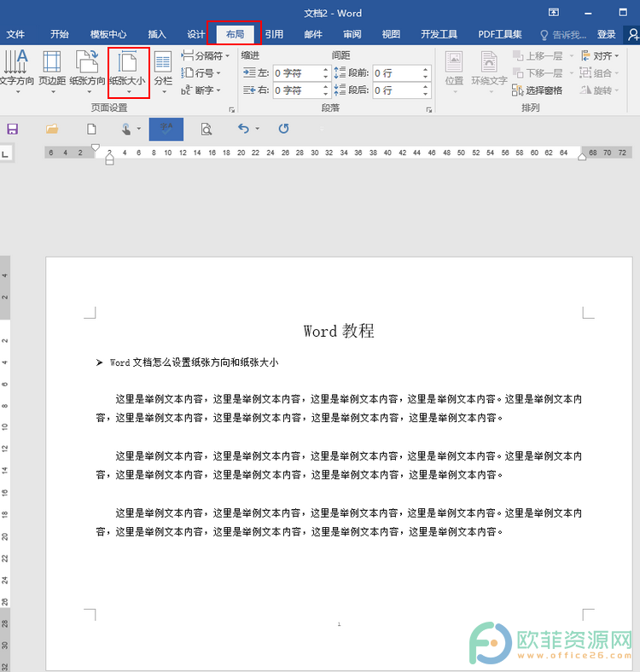This screenshot has width=640, height=672.
Task: Open Line Numbers (行号) dropdown
Action: tap(201, 72)
